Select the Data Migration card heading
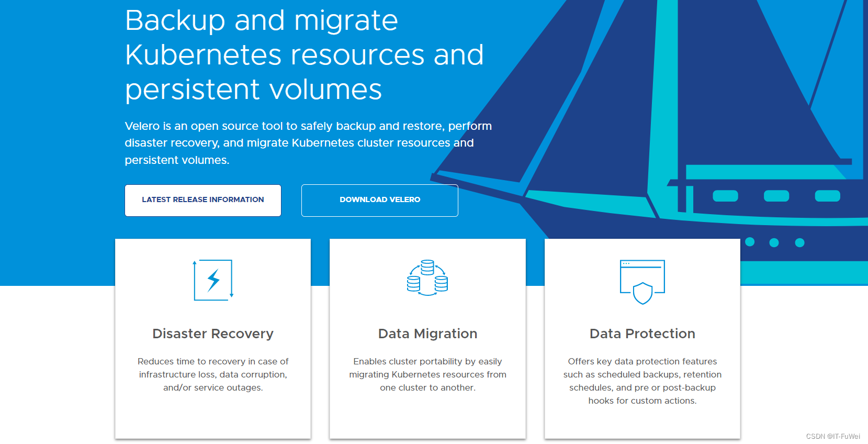 (x=427, y=334)
